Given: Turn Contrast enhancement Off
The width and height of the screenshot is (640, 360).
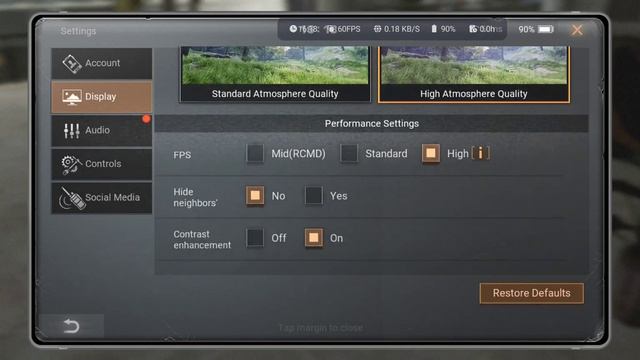Looking at the screenshot, I should [255, 238].
